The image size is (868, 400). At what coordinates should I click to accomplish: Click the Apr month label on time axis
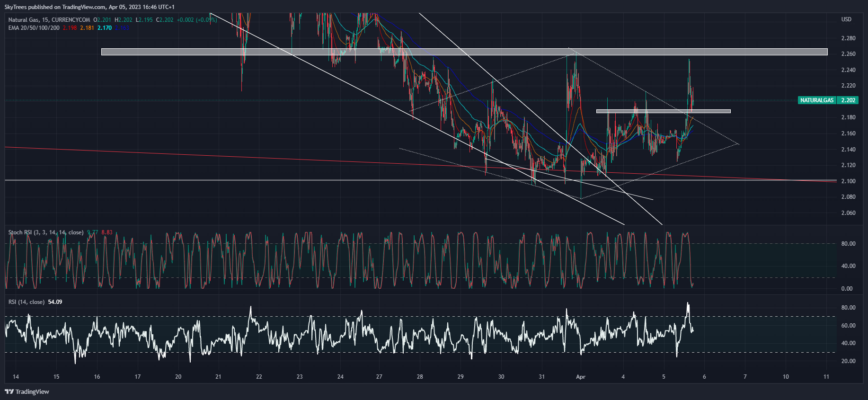coord(581,377)
